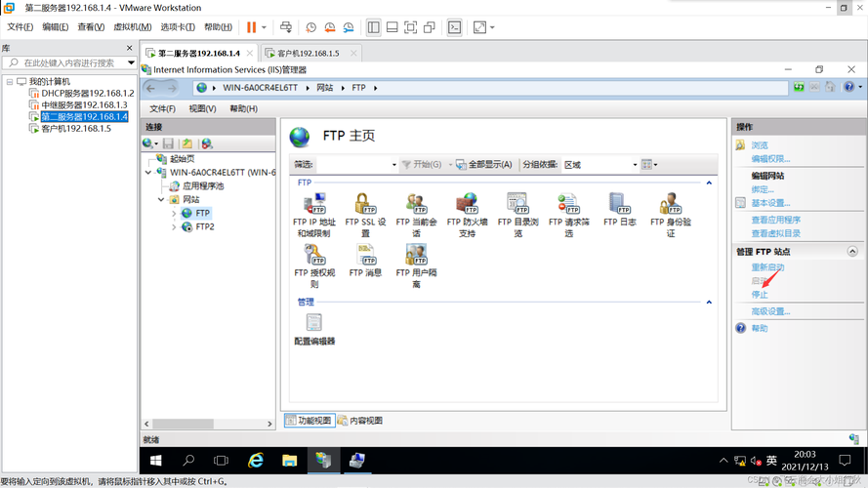Click VMware unity mode icon

click(429, 27)
